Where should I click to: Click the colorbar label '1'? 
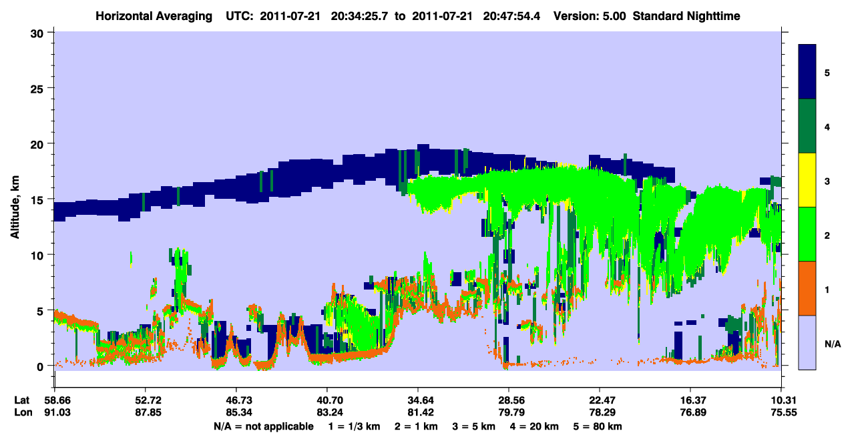pyautogui.click(x=827, y=290)
